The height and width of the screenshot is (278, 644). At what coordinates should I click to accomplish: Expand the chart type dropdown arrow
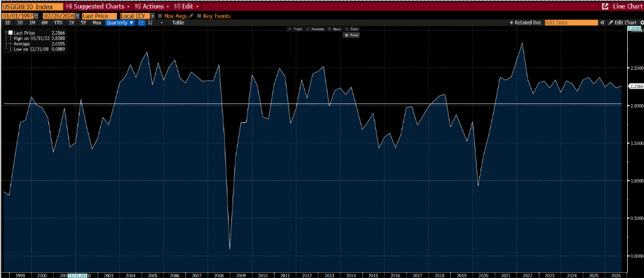pos(162,23)
